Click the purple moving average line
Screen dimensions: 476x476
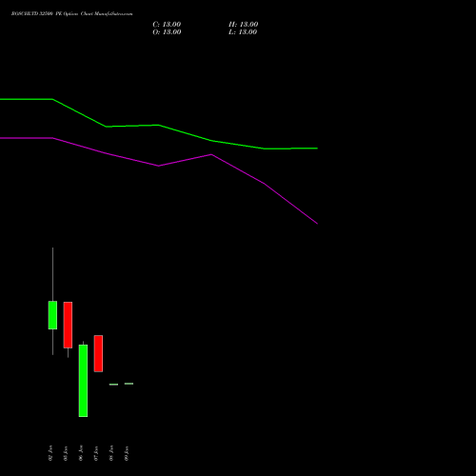tap(159, 166)
